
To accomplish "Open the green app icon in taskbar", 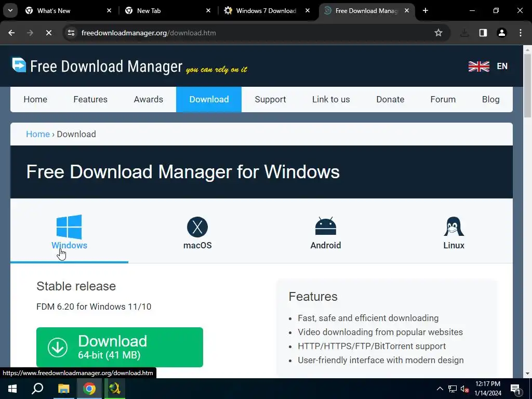I will tap(115, 389).
